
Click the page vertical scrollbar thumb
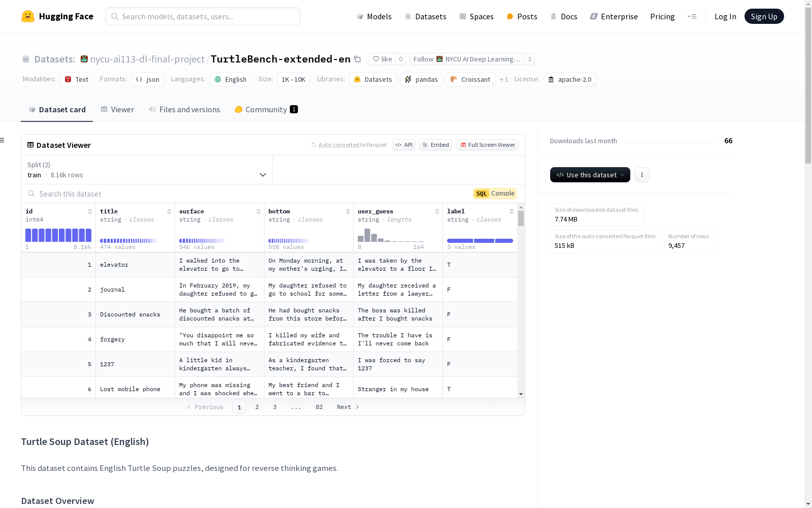tap(808, 86)
